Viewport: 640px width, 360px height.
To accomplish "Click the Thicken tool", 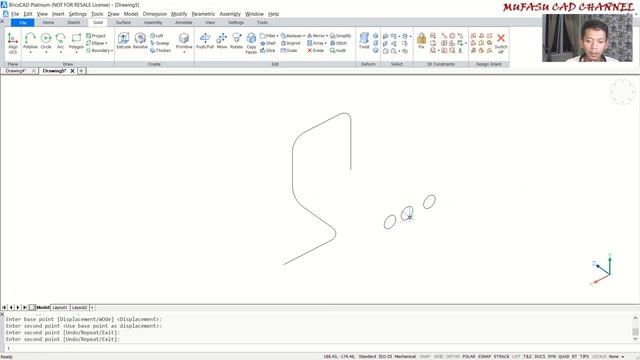I will (160, 50).
